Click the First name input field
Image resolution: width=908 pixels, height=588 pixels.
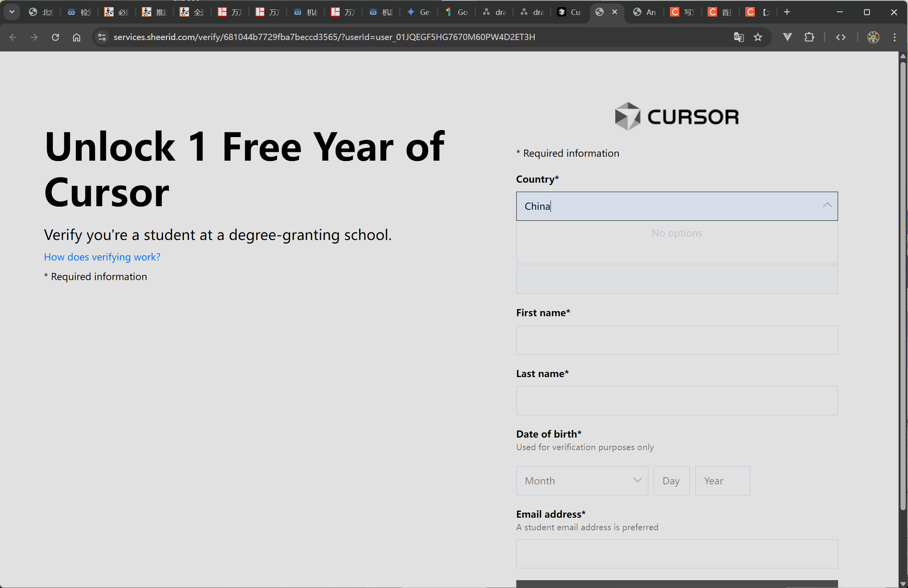point(677,340)
